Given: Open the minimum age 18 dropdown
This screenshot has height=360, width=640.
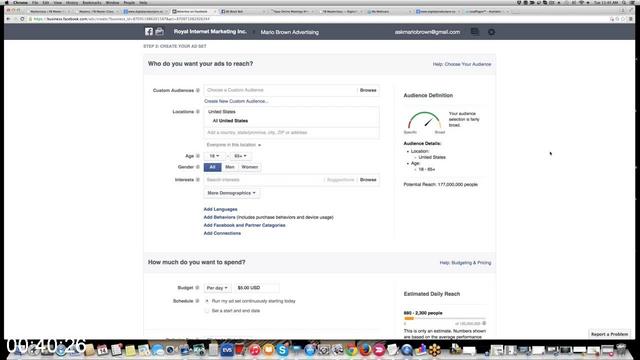Looking at the screenshot, I should pos(214,156).
